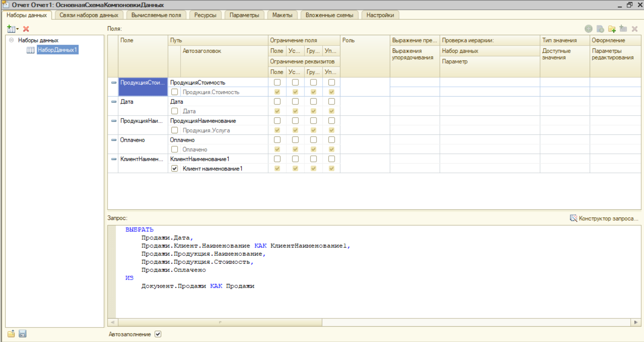Collapse the Дата field row
This screenshot has width=644, height=342.
(114, 102)
